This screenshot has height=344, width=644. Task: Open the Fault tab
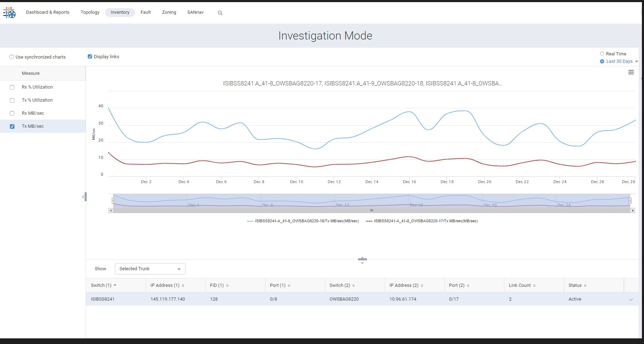146,12
